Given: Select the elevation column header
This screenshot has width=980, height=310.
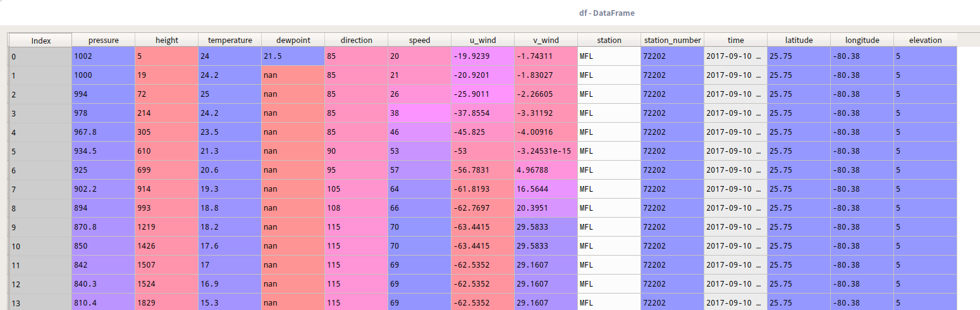Looking at the screenshot, I should click(925, 40).
